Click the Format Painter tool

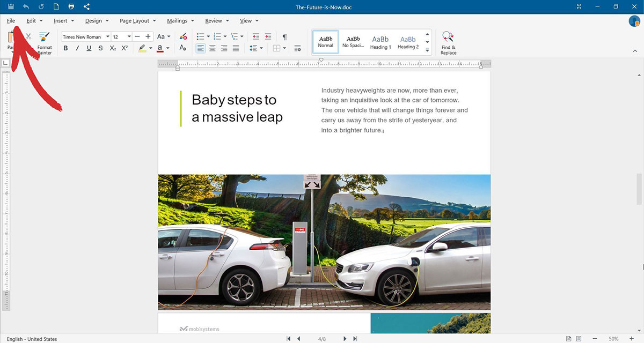pyautogui.click(x=45, y=43)
